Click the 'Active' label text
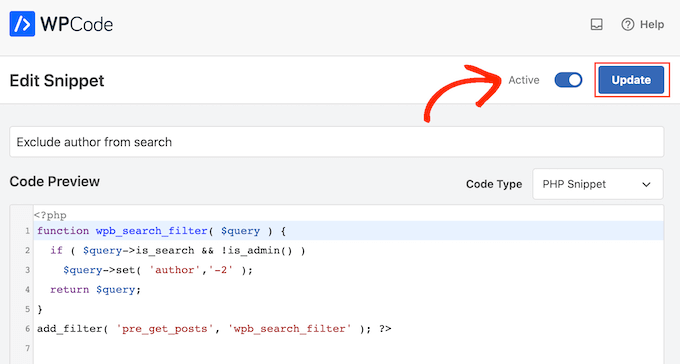Image resolution: width=680 pixels, height=364 pixels. tap(524, 80)
